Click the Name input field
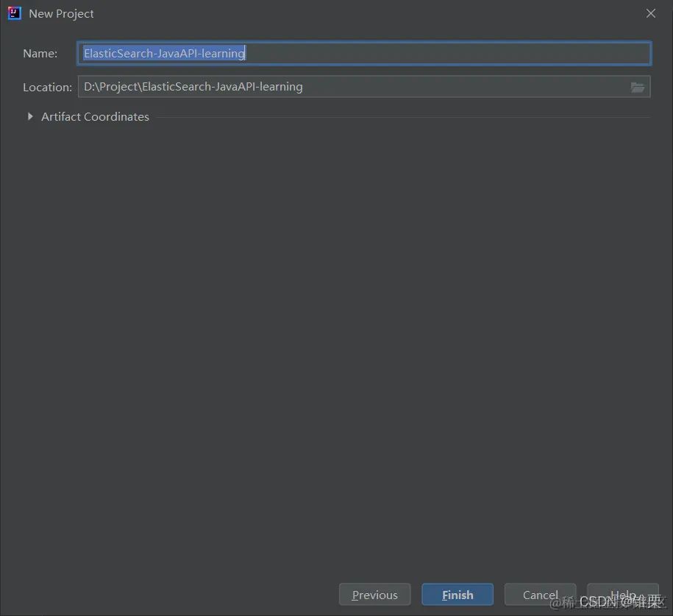Viewport: 673px width, 616px height. tap(364, 53)
